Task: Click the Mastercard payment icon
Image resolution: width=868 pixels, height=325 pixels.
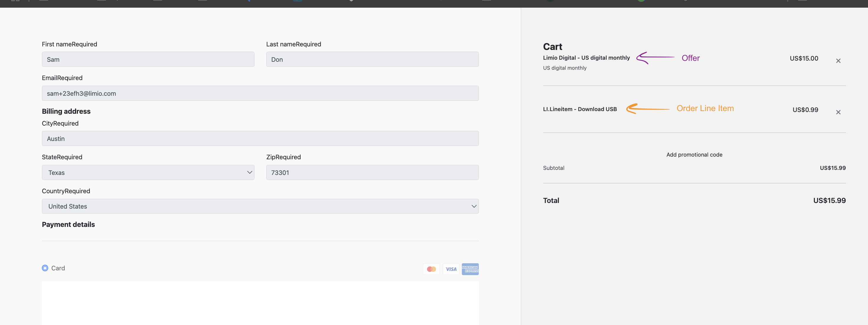Action: coord(431,269)
